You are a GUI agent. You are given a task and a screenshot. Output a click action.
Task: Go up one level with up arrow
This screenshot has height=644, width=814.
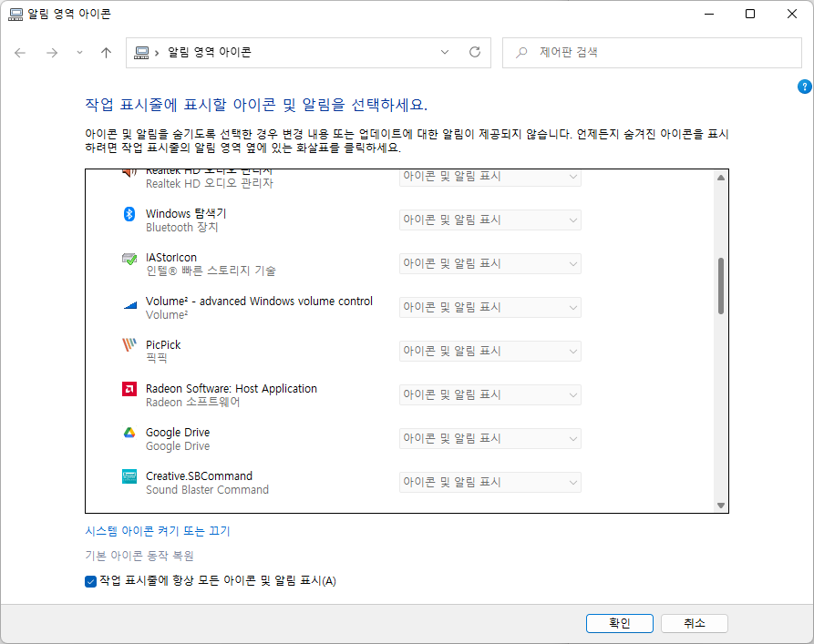[106, 53]
